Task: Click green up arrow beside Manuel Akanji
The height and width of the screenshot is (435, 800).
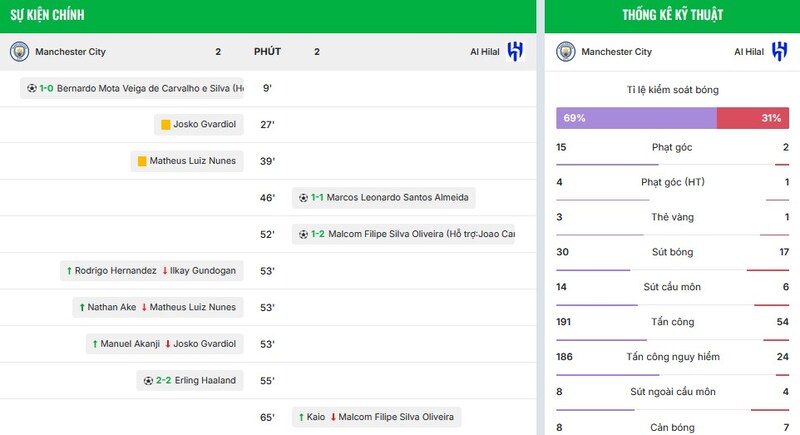Action: 94,344
